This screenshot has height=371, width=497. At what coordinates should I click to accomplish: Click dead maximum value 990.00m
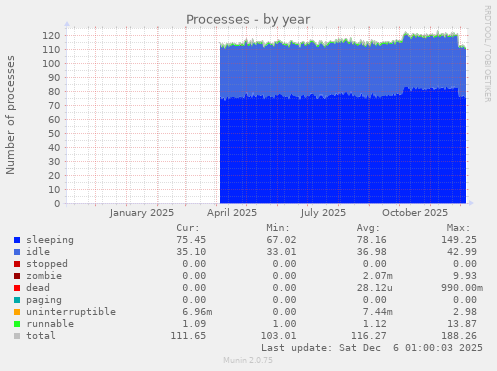point(462,288)
